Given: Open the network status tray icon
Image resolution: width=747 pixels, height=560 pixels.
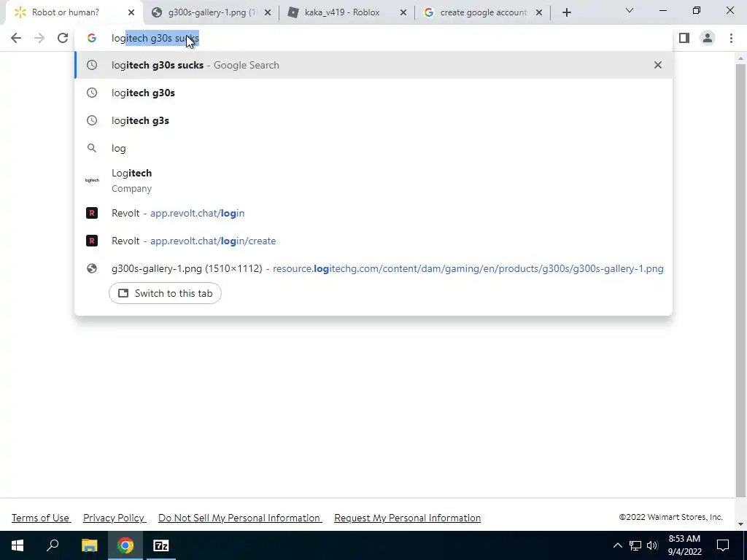Looking at the screenshot, I should [635, 545].
